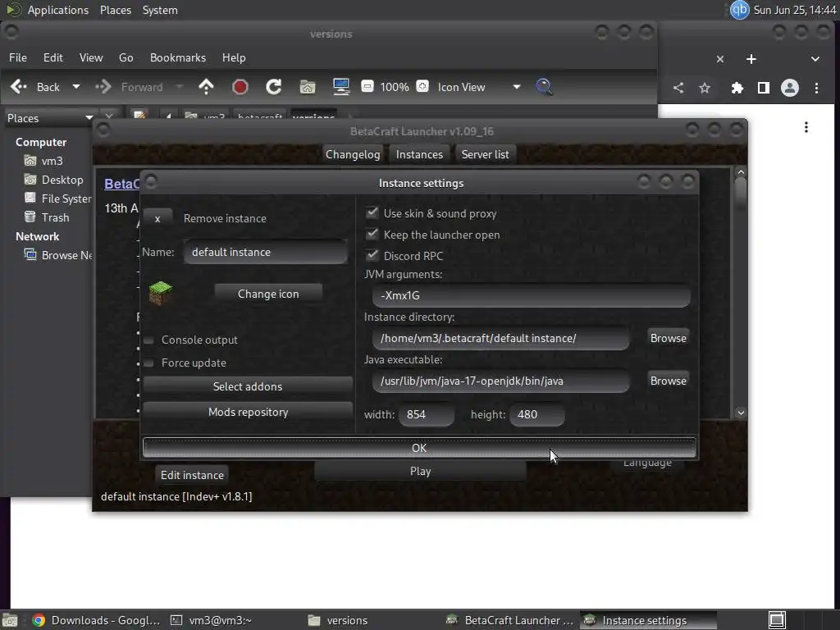Click the height field showing 480
This screenshot has height=630, width=840.
tap(536, 414)
